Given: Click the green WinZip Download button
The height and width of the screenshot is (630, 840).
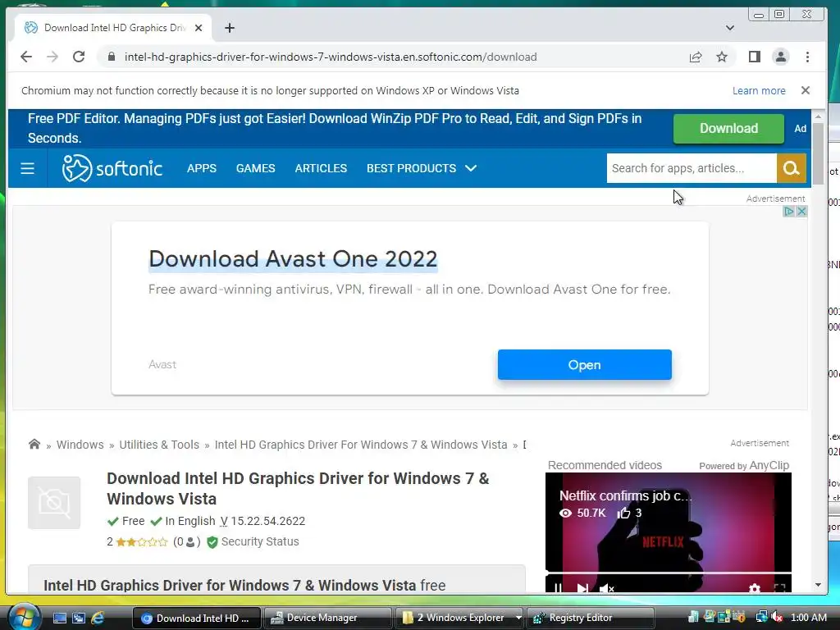Looking at the screenshot, I should click(728, 129).
